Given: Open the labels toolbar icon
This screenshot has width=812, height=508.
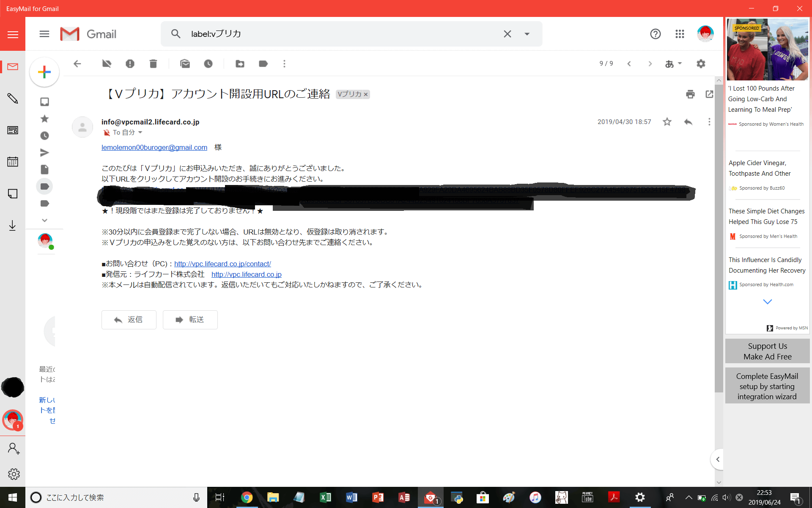Looking at the screenshot, I should pyautogui.click(x=263, y=63).
